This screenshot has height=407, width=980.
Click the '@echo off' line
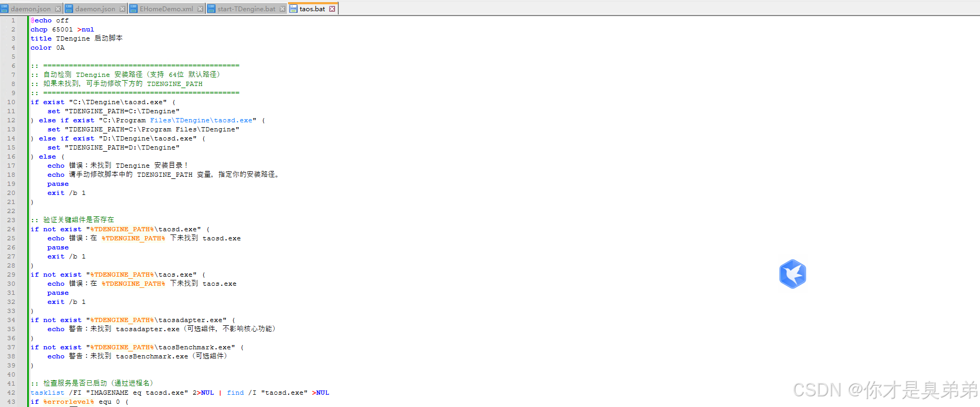(50, 20)
